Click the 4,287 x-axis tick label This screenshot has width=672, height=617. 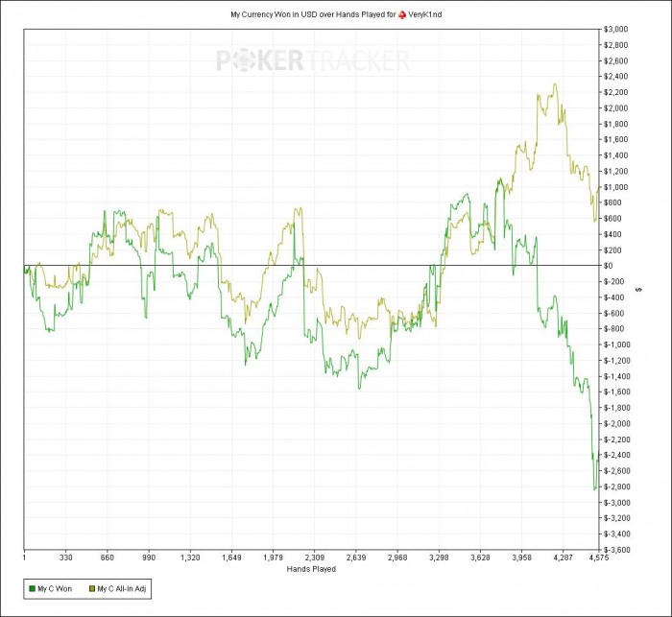point(564,558)
